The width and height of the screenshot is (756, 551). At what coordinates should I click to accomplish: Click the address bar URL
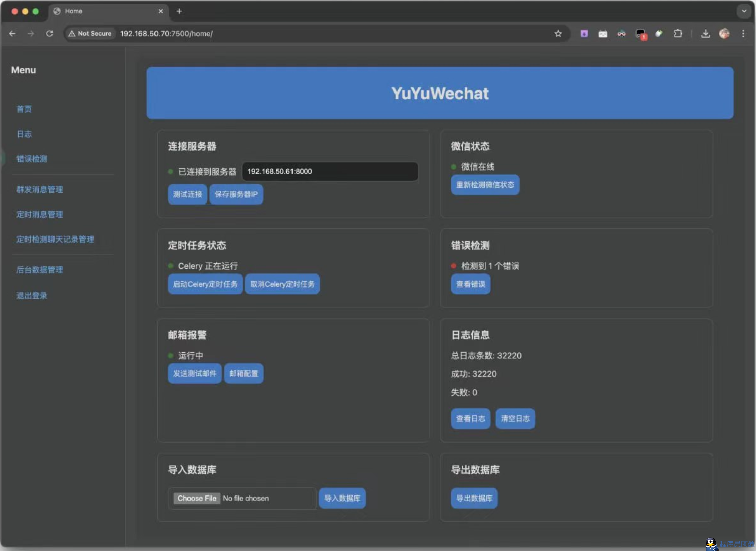click(x=166, y=34)
